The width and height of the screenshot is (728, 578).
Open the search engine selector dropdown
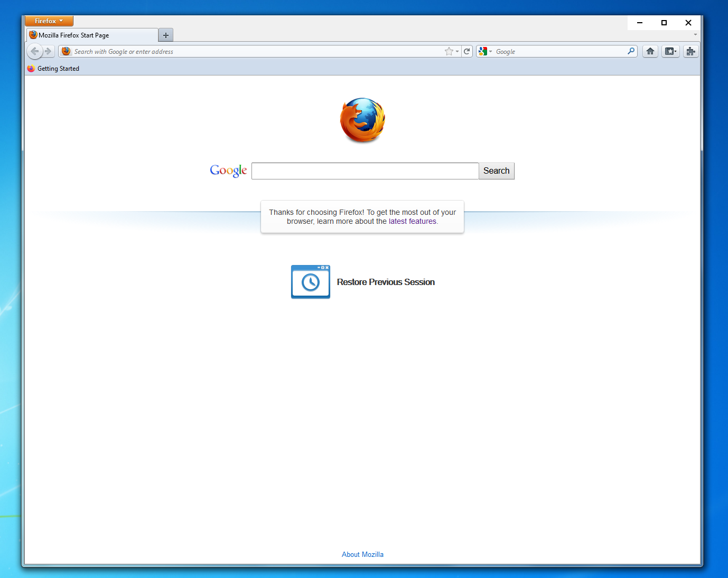pos(485,51)
